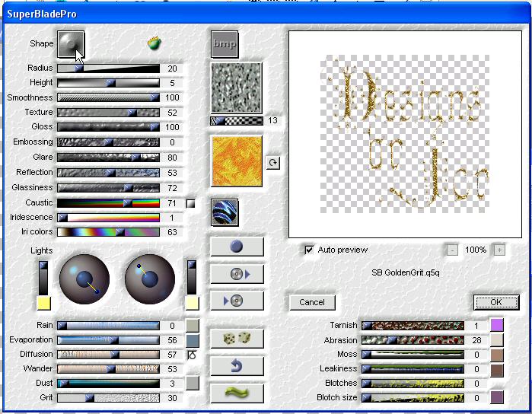
Task: Click the left light brightness vertical slider
Action: point(43,278)
